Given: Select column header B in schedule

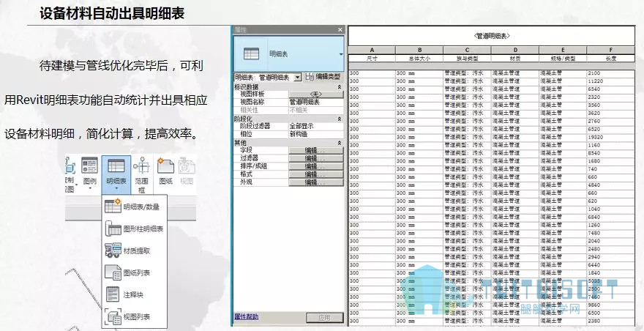Looking at the screenshot, I should click(x=419, y=51).
